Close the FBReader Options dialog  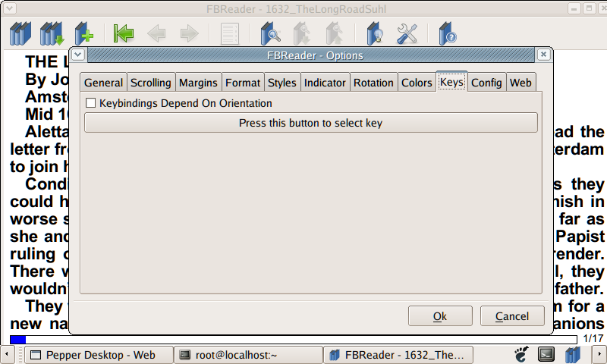[543, 55]
